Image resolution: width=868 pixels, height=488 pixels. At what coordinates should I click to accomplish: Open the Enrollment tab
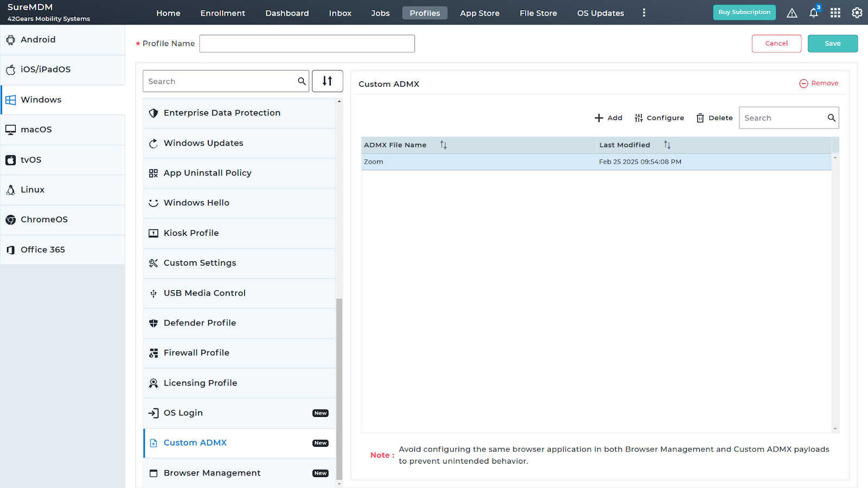coord(222,13)
